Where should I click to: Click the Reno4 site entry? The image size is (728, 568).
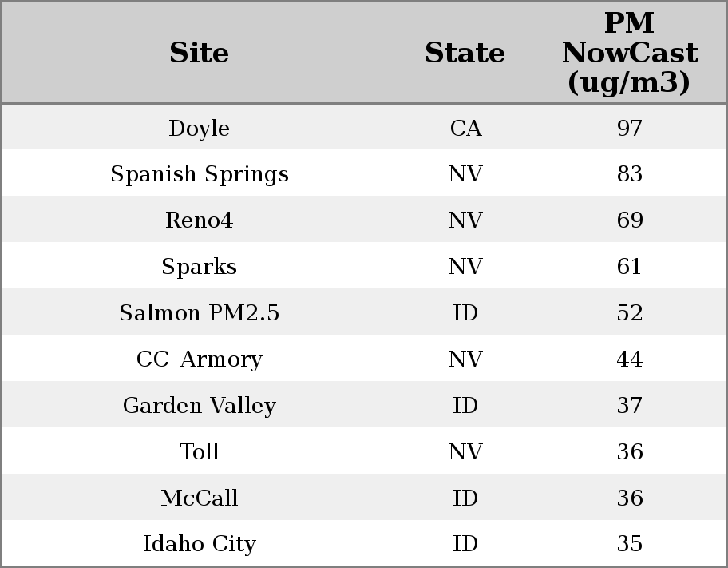click(x=200, y=220)
